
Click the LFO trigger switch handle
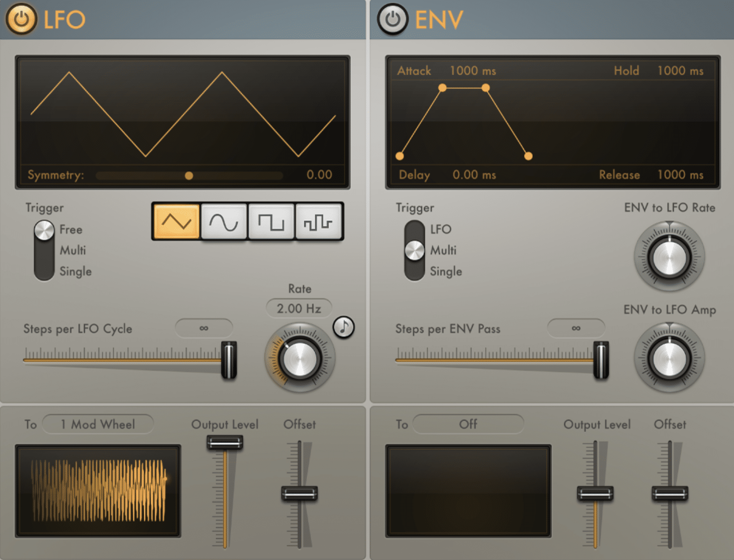[44, 230]
